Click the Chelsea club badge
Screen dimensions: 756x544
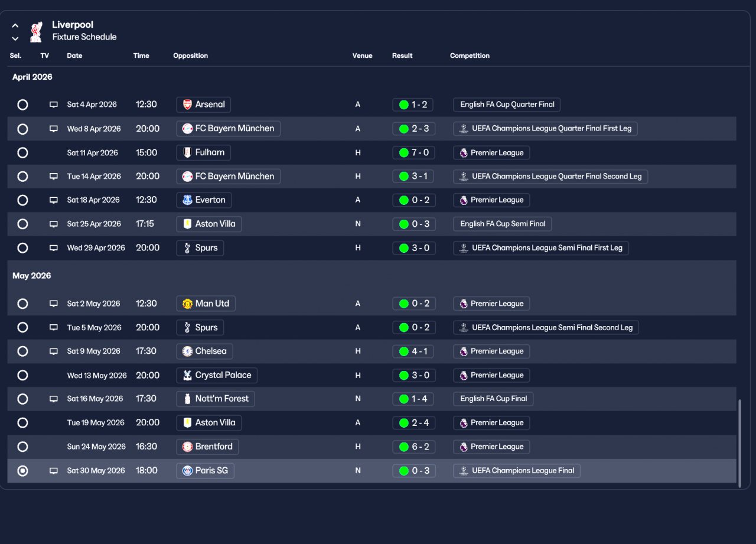[187, 351]
